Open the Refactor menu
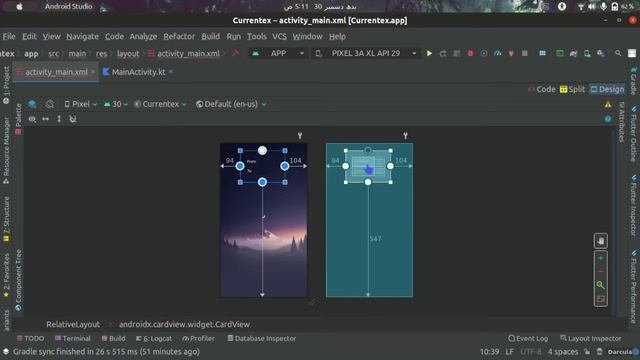Viewport: 640px width, 360px height. coord(179,36)
